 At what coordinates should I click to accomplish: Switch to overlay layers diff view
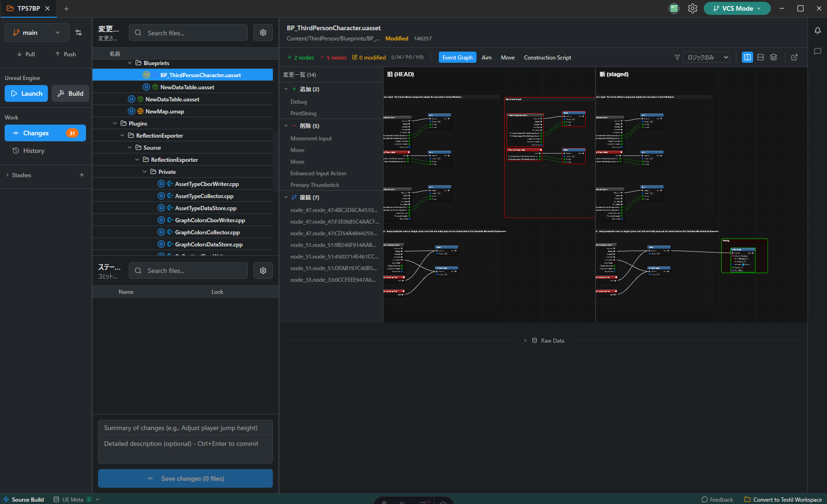[774, 57]
